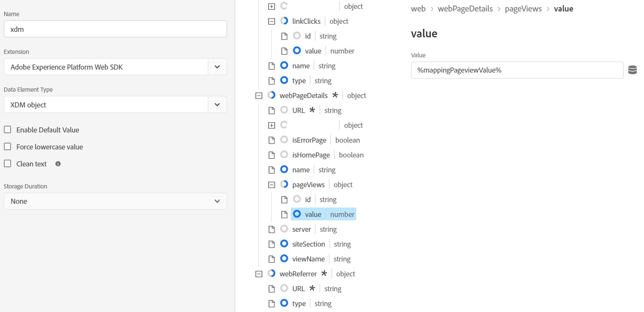Toggle the Clean text checkbox
Viewport: 644px width, 312px height.
pyautogui.click(x=8, y=164)
